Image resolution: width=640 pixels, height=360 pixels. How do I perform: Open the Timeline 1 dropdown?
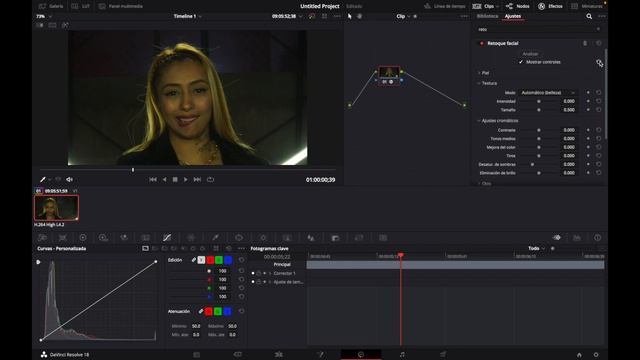pos(188,16)
